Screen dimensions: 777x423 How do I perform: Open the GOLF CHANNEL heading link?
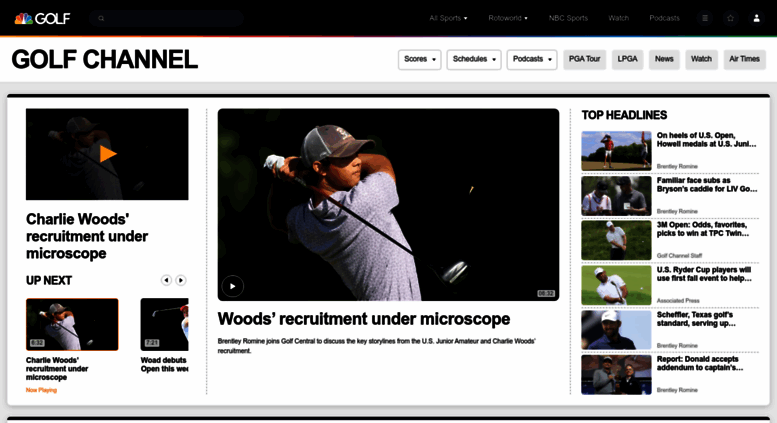point(105,59)
